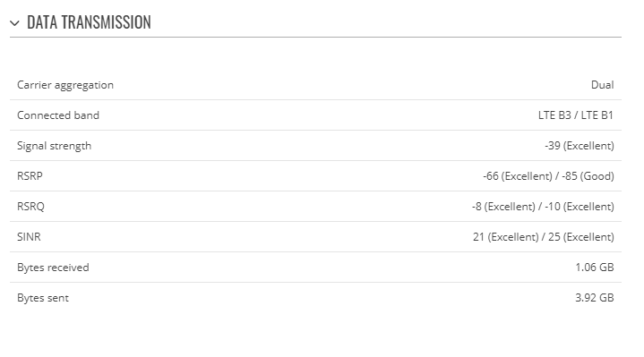Image resolution: width=644 pixels, height=357 pixels.
Task: Click the -39 (Excellent) signal value
Action: 580,146
